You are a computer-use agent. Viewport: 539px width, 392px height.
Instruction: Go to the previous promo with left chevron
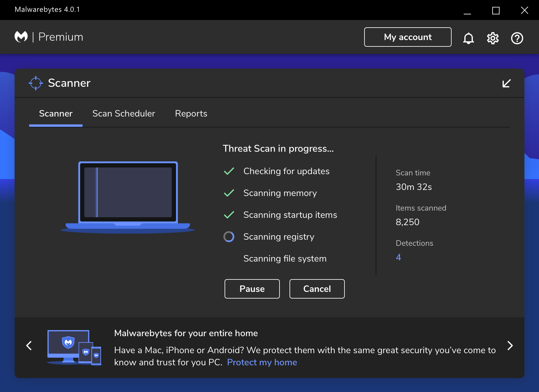point(29,346)
